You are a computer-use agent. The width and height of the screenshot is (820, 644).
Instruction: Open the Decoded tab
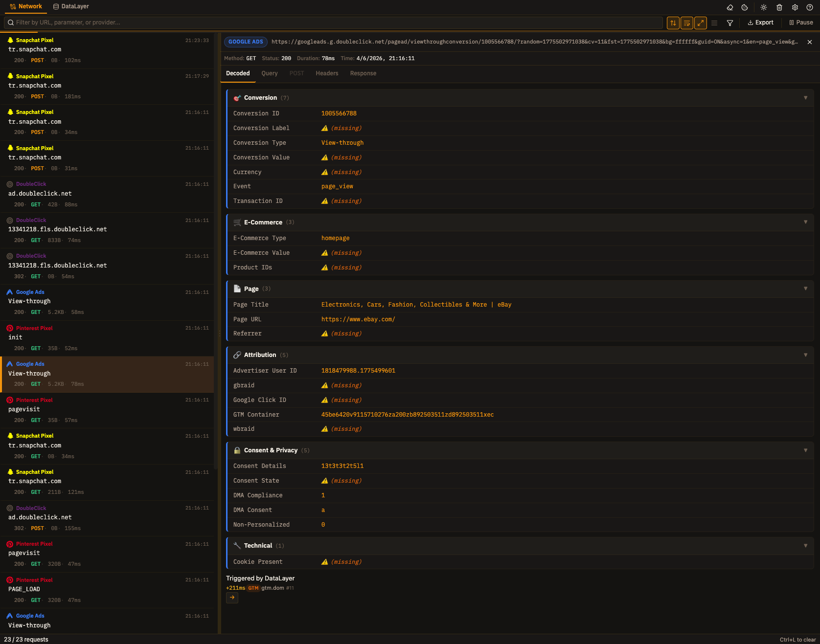238,73
